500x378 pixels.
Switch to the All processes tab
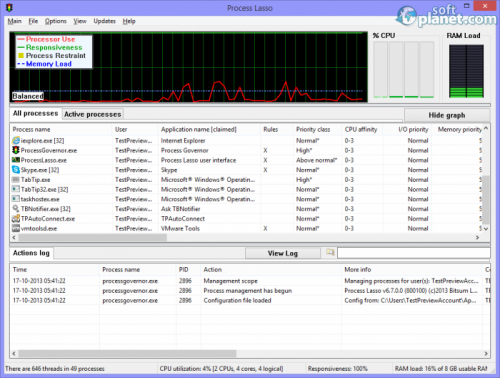(x=35, y=113)
